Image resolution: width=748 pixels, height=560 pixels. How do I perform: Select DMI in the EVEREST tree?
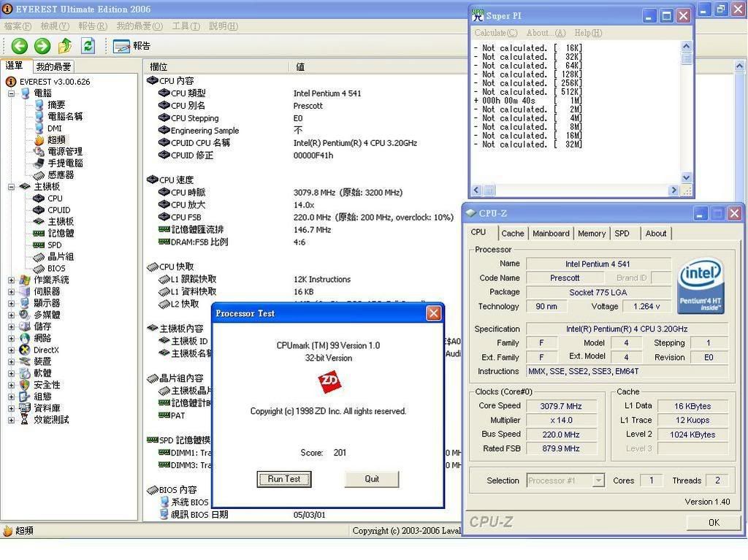(54, 129)
